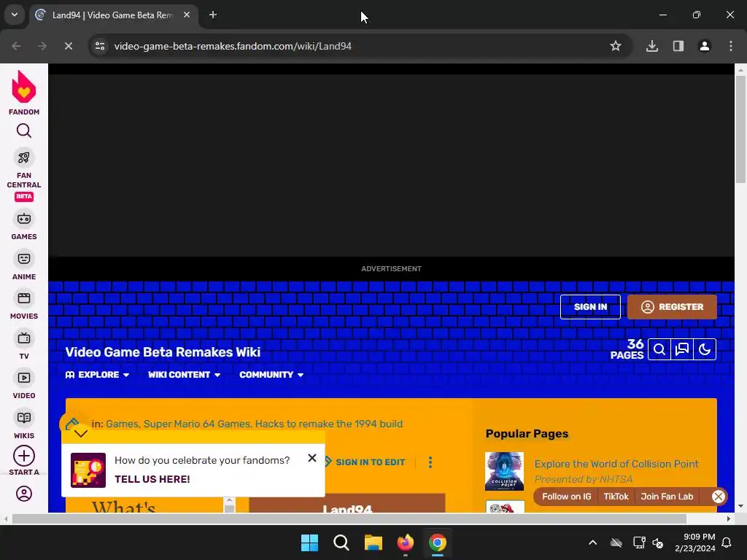Open the survey popup thumbnail image
Screen dimensions: 747x560
pyautogui.click(x=88, y=470)
